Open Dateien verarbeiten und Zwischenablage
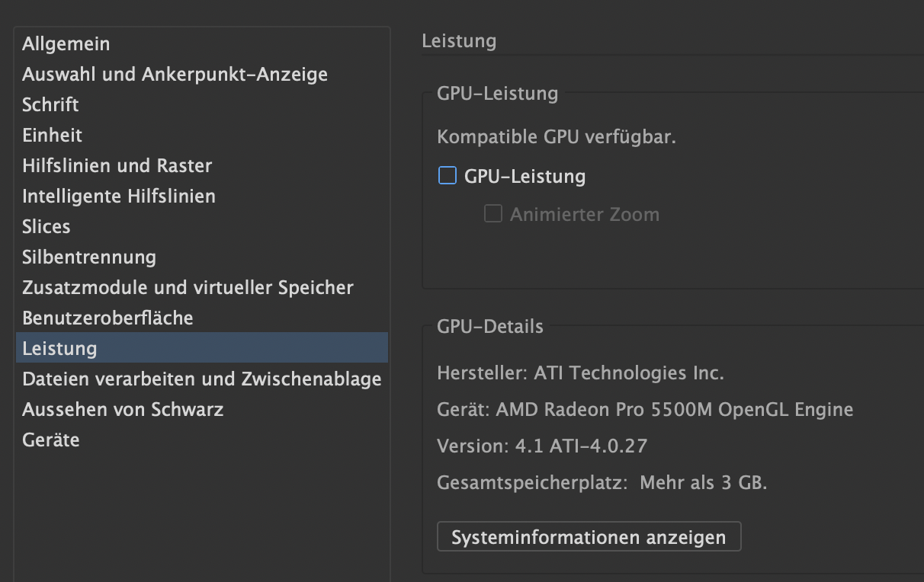Screen dimensions: 924x582 202,379
